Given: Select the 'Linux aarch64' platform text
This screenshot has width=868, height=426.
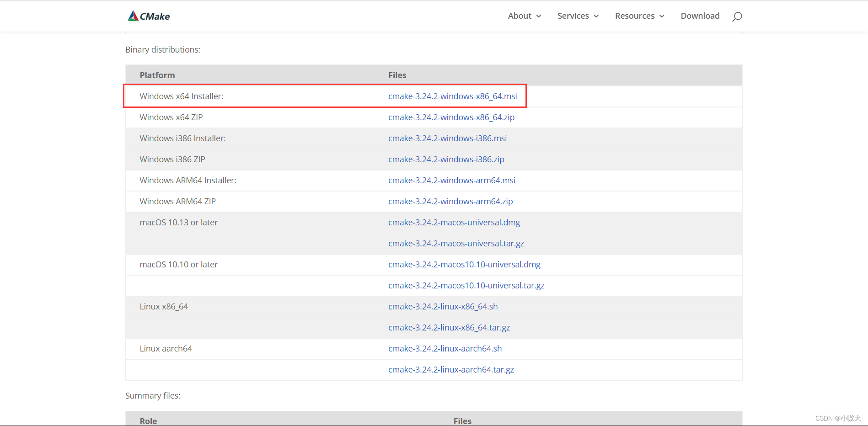Looking at the screenshot, I should point(166,349).
